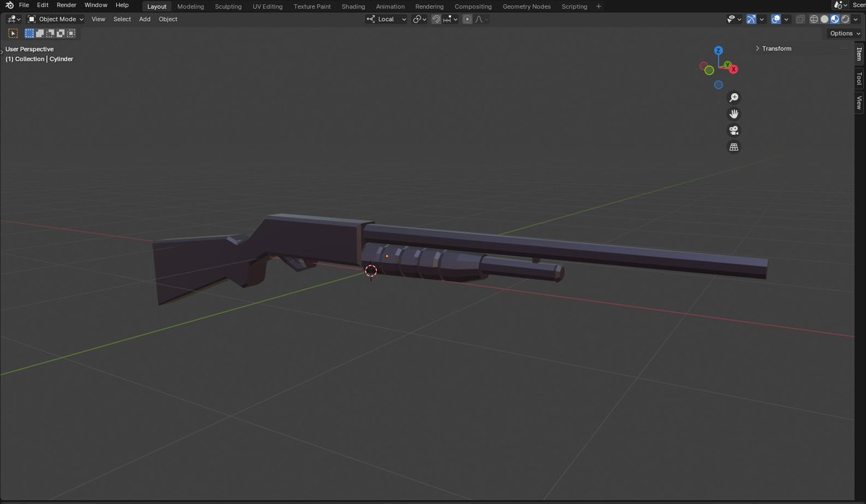Open the scene browse icon dropdown

(x=839, y=5)
